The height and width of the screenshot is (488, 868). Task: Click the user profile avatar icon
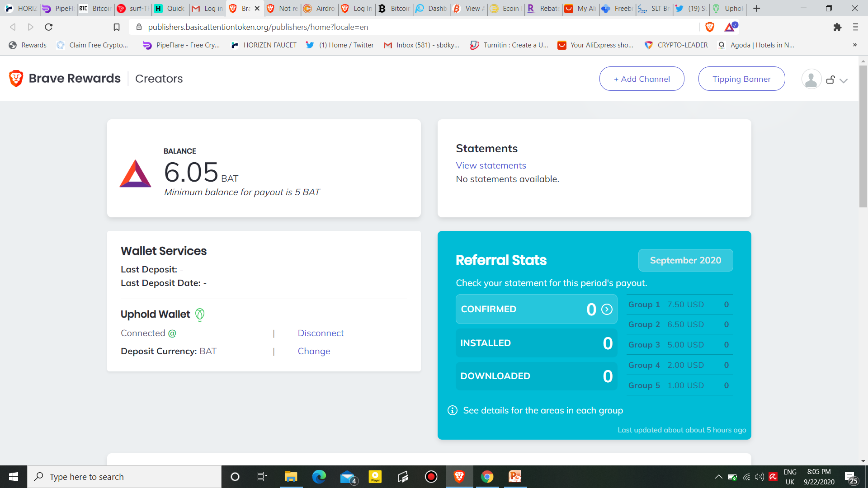point(811,79)
